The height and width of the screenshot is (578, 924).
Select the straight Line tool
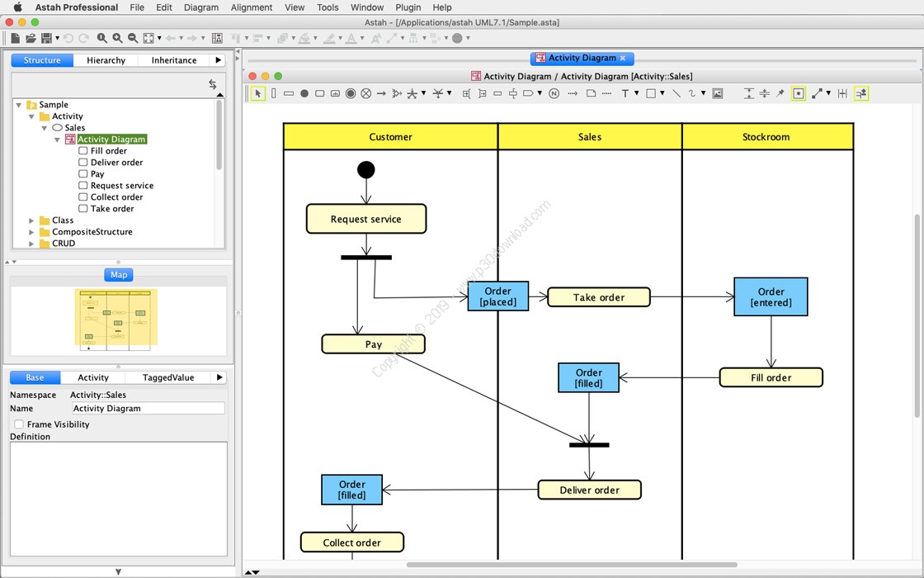[x=676, y=93]
